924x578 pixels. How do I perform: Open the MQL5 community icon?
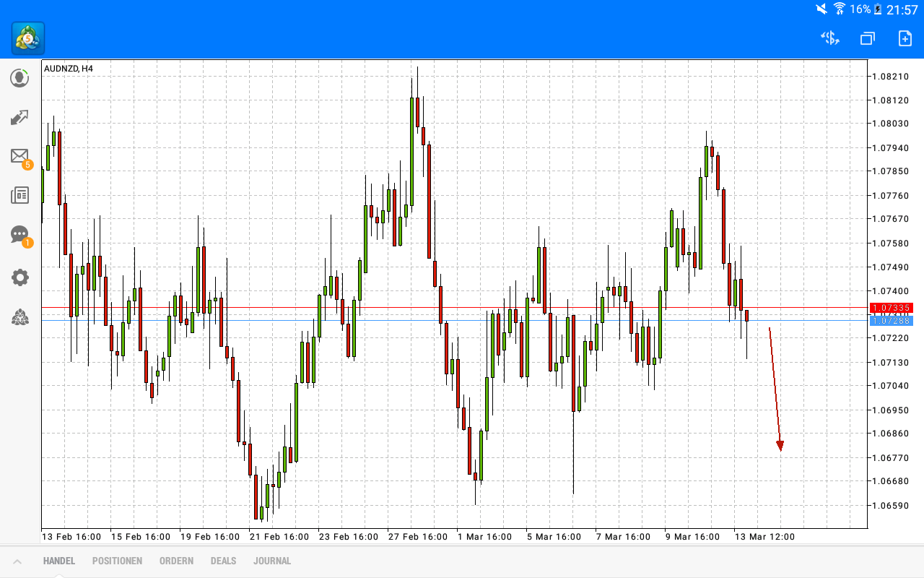(19, 316)
